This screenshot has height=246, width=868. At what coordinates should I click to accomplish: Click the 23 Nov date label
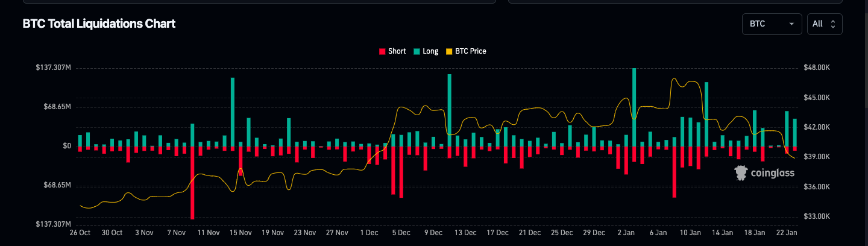click(305, 232)
